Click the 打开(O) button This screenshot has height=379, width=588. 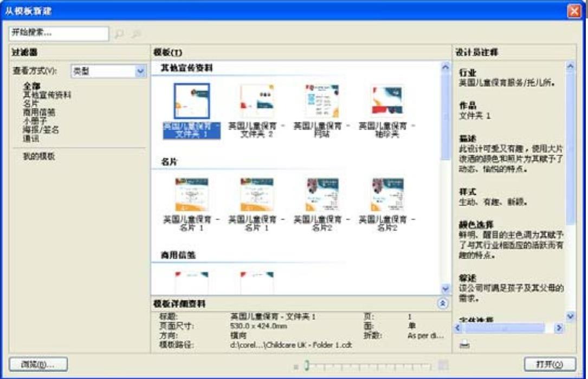(x=550, y=364)
